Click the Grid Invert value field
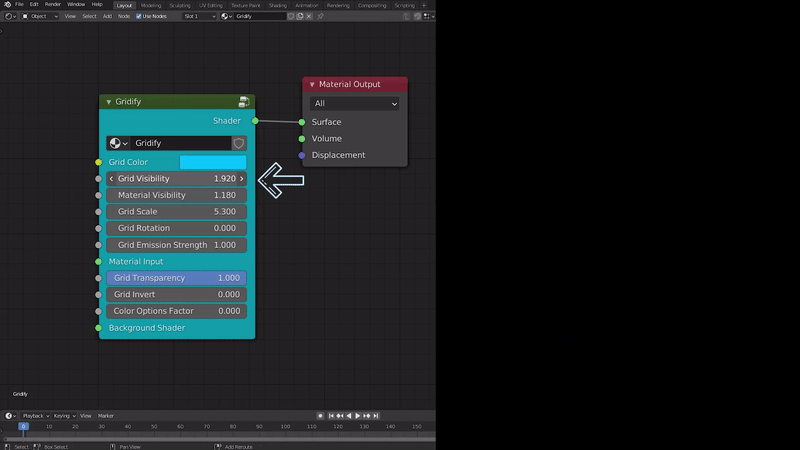This screenshot has width=800, height=450. coord(177,295)
